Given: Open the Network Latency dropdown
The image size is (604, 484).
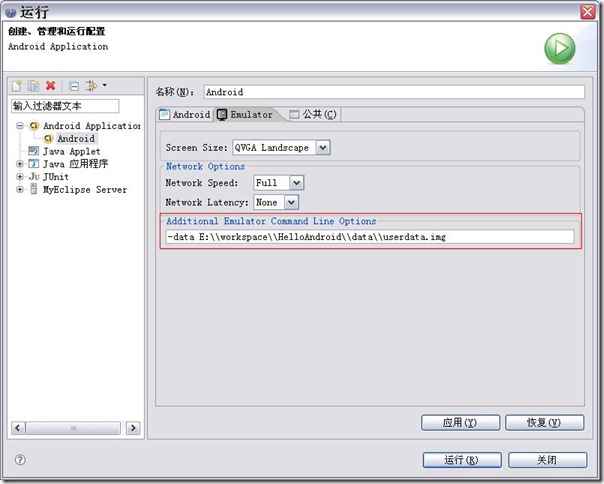Looking at the screenshot, I should pos(291,202).
